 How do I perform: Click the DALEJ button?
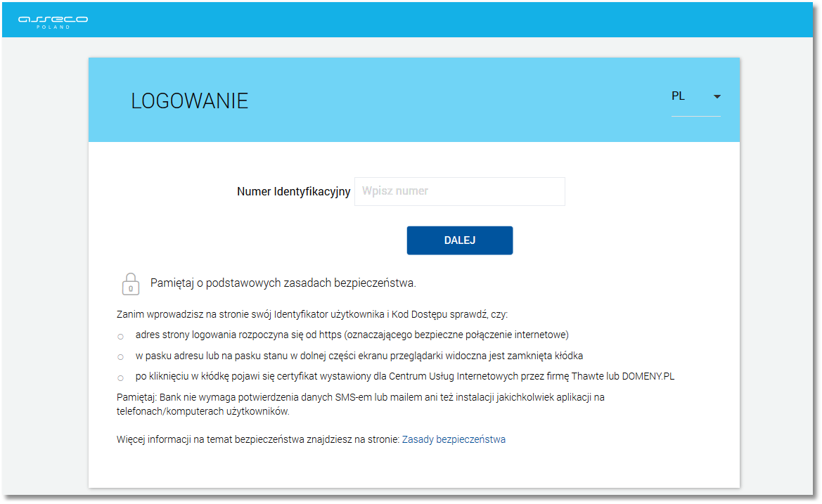pos(460,240)
